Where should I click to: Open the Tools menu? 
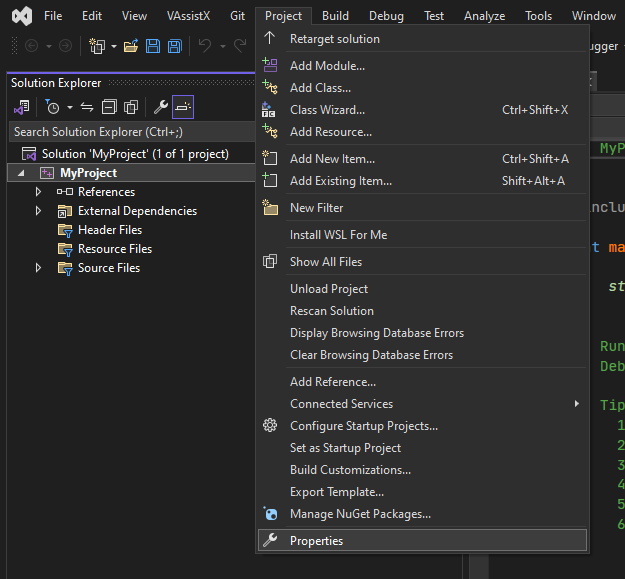[538, 16]
